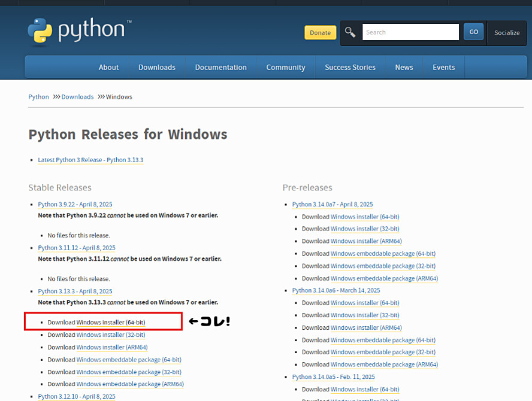Open Python 3.12.10 - April 8, 2025 link

[x=77, y=397]
